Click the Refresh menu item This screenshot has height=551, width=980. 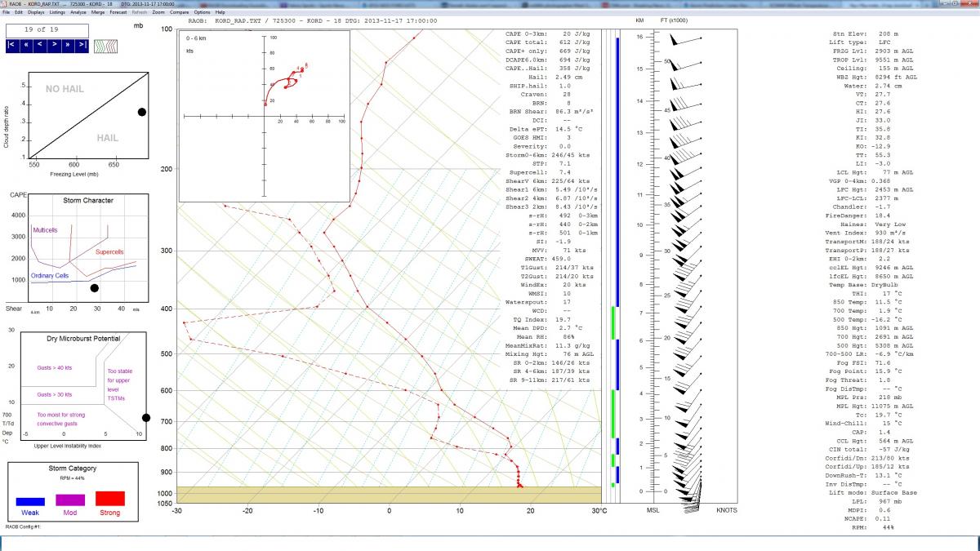pos(139,12)
